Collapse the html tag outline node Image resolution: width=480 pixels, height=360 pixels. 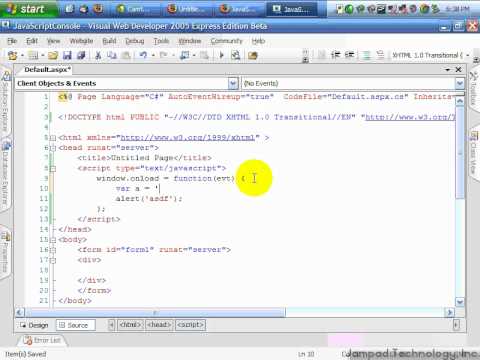(x=53, y=138)
